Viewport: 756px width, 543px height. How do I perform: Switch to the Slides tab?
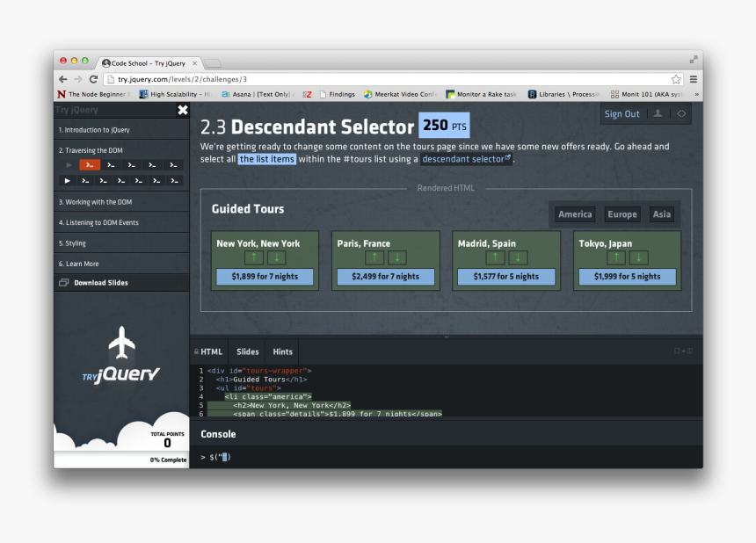(247, 351)
